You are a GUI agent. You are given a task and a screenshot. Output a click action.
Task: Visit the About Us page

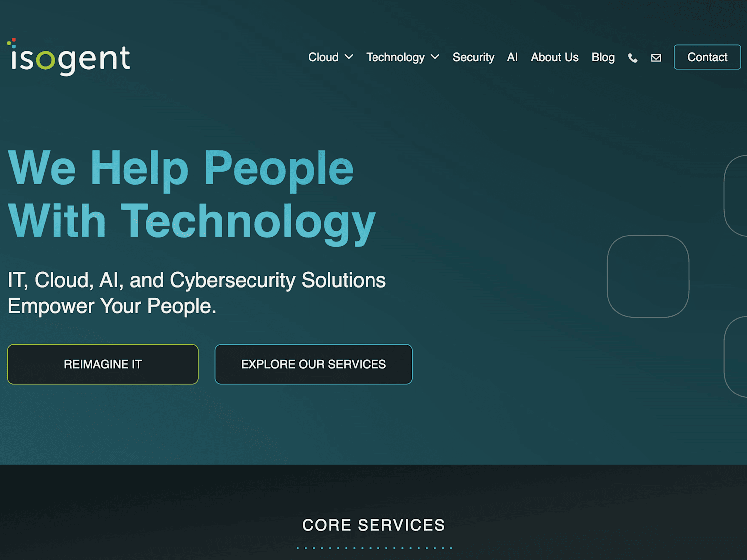(555, 57)
